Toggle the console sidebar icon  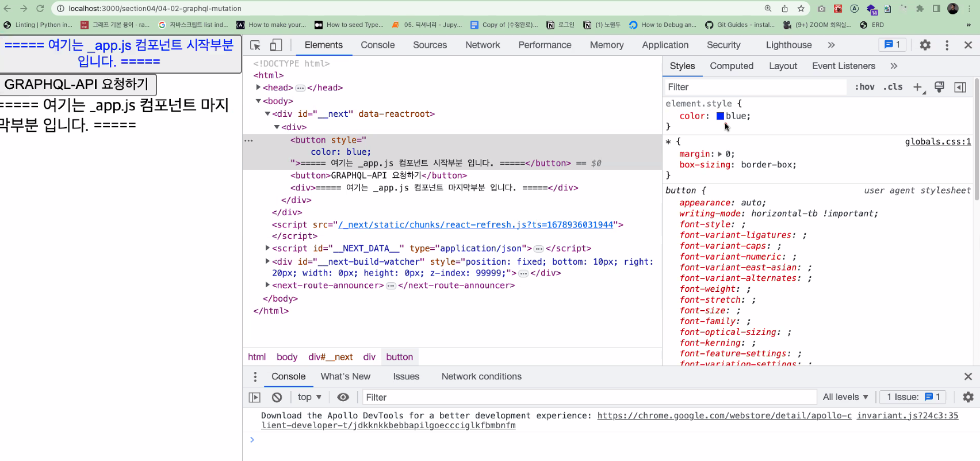[254, 397]
